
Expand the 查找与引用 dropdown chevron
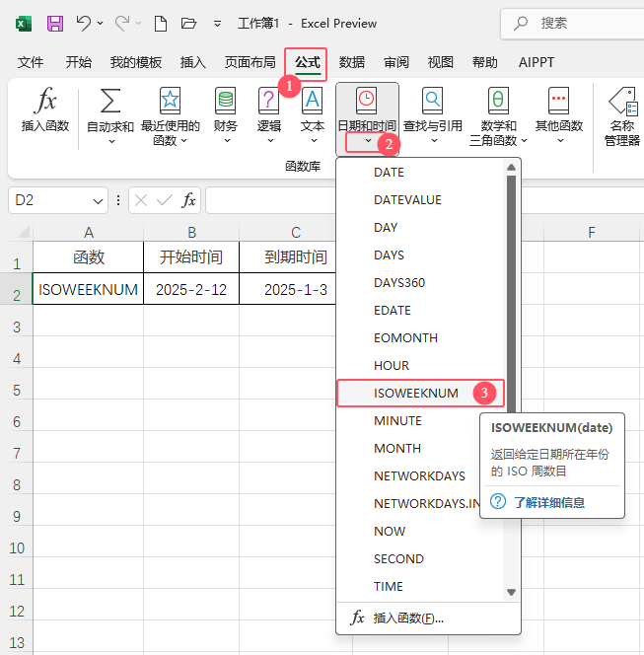434,141
